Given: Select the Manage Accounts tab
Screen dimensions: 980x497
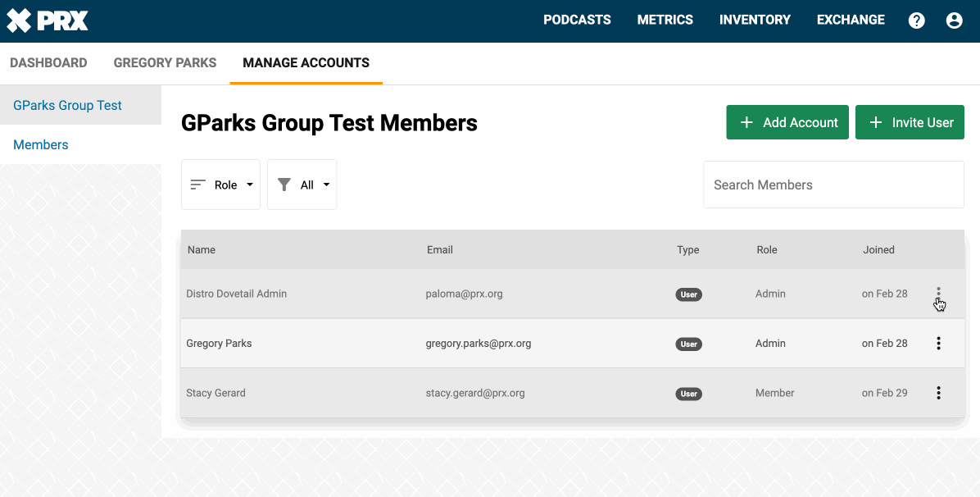Looking at the screenshot, I should click(306, 62).
